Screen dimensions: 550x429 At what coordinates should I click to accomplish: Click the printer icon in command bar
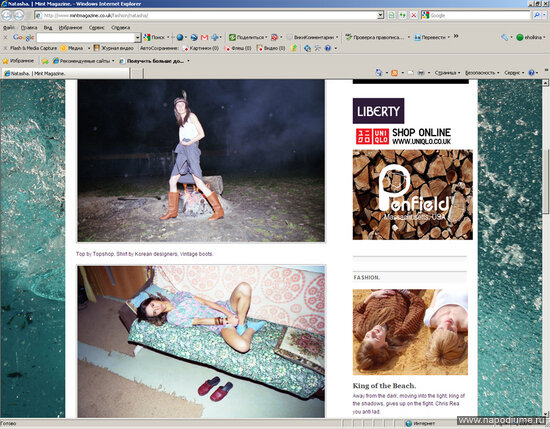(421, 73)
